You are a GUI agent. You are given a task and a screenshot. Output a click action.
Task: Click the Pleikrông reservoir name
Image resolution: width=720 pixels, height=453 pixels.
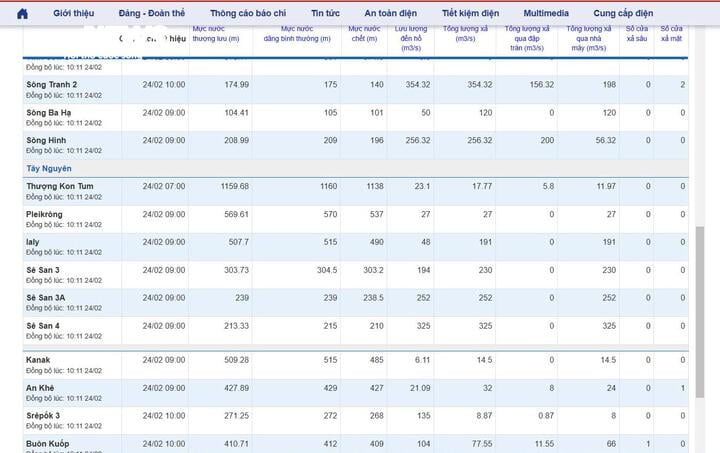(x=45, y=213)
